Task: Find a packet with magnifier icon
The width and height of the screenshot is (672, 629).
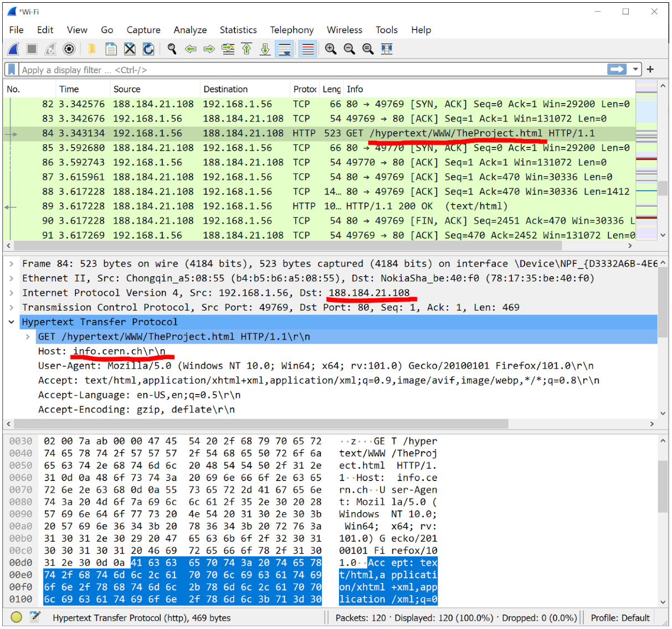Action: [172, 49]
